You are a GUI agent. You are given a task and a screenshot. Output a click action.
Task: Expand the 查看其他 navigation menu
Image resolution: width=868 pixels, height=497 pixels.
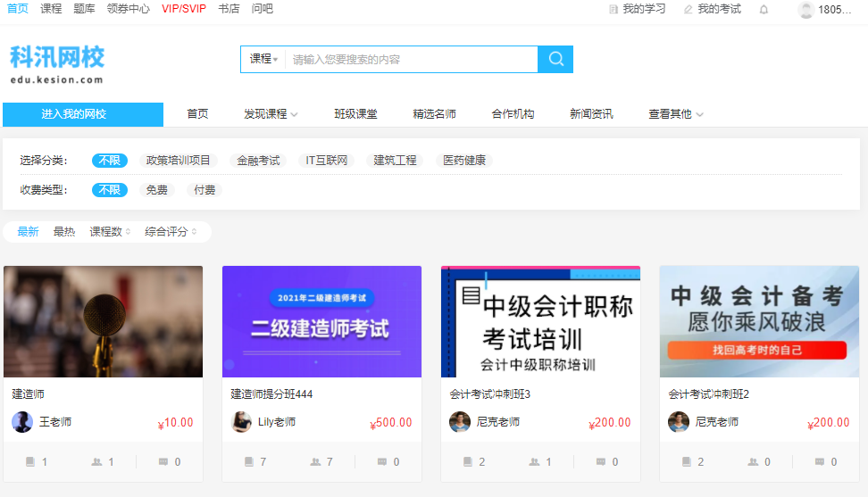[x=675, y=114]
